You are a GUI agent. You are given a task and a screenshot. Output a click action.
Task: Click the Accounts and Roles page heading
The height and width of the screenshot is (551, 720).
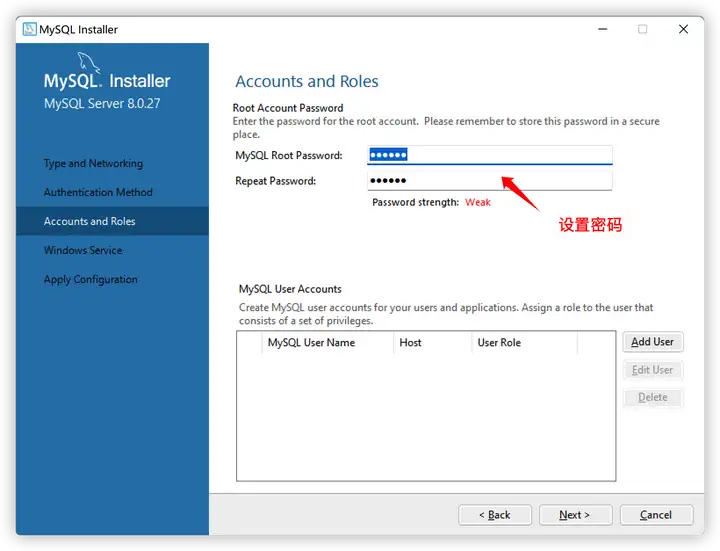pos(307,81)
